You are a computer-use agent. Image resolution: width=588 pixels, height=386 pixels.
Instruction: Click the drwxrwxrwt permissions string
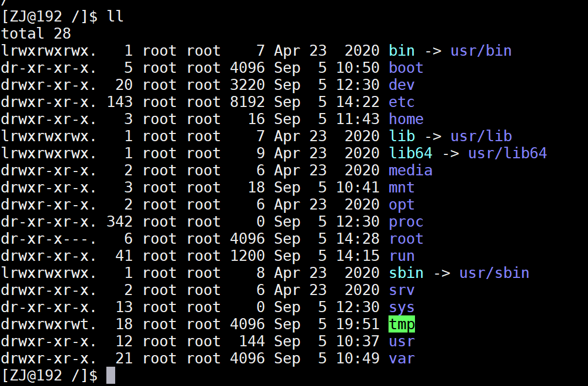(x=48, y=324)
